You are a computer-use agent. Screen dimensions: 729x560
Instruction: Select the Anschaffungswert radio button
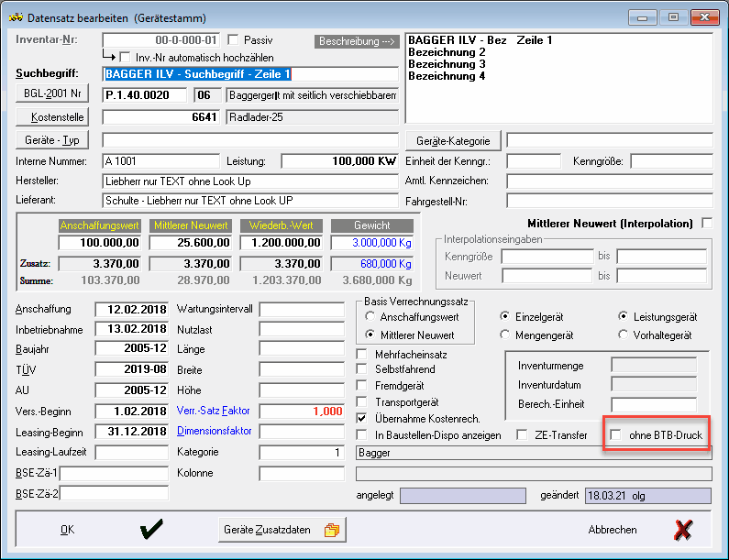click(371, 316)
